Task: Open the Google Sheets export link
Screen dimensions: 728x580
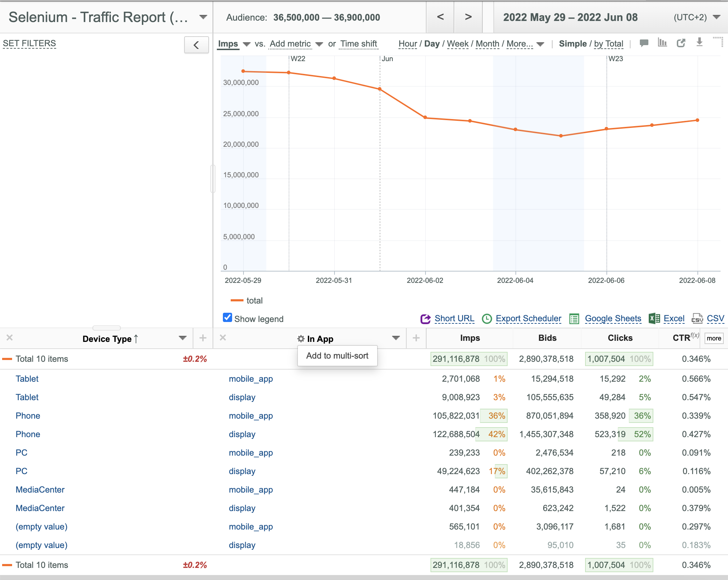Action: [x=613, y=318]
